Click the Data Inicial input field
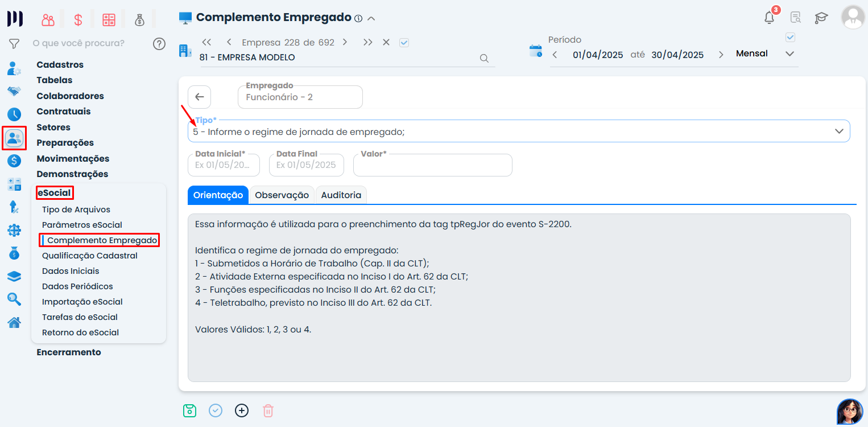This screenshot has height=427, width=868. coord(224,165)
